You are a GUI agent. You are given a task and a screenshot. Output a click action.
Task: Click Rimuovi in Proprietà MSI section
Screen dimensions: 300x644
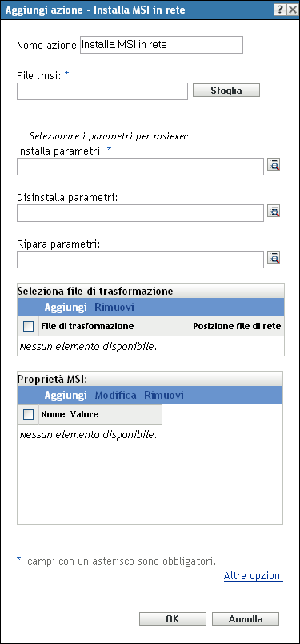(x=164, y=396)
